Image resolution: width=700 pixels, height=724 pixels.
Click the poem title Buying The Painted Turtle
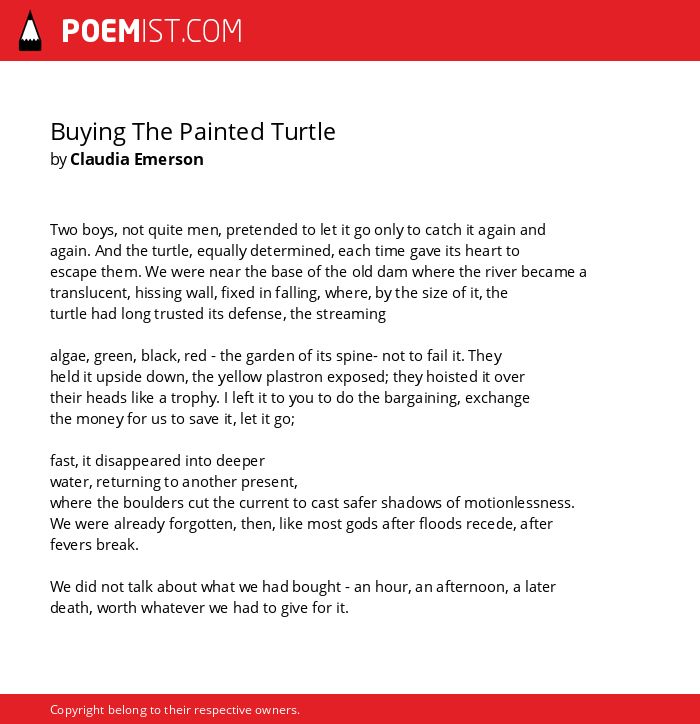pyautogui.click(x=193, y=132)
